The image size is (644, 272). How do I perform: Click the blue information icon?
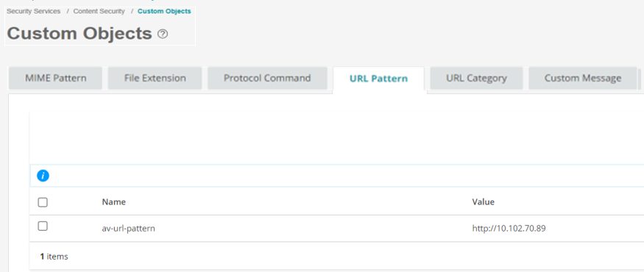coord(43,176)
